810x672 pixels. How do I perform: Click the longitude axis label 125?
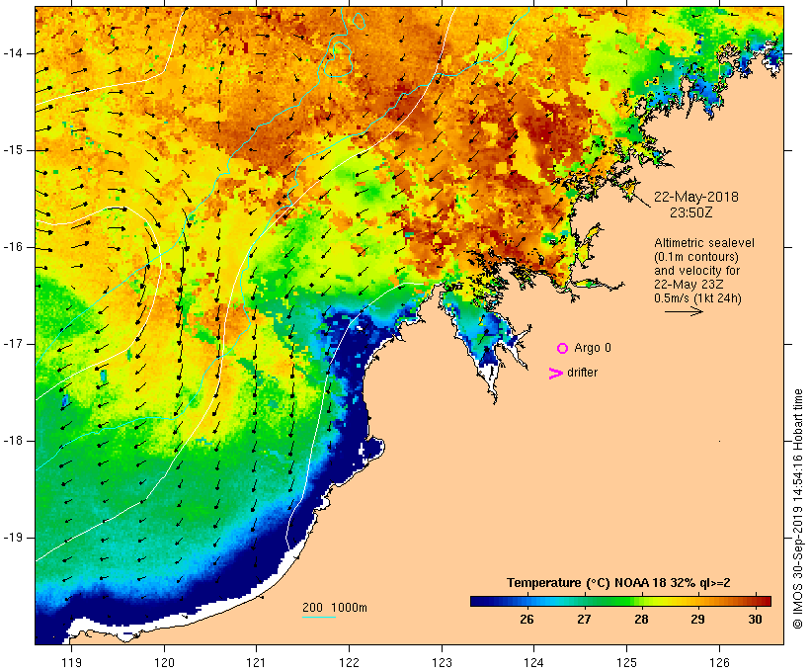coord(626,663)
